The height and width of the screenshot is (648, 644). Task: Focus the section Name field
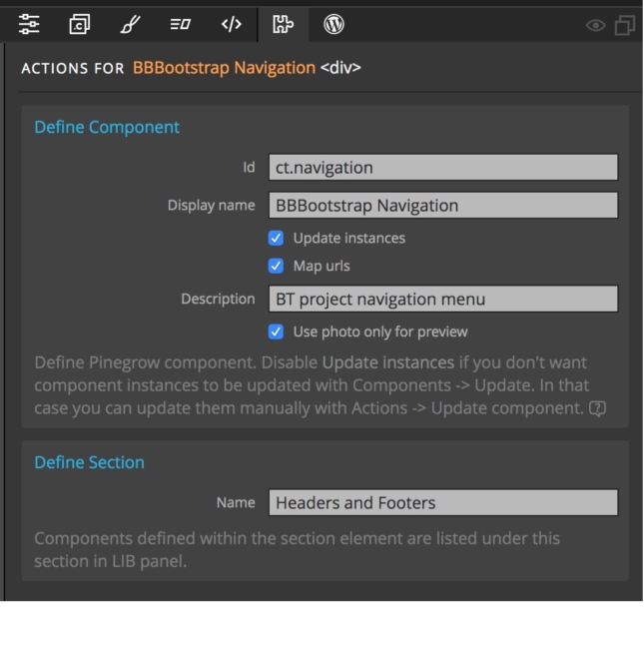coord(443,502)
